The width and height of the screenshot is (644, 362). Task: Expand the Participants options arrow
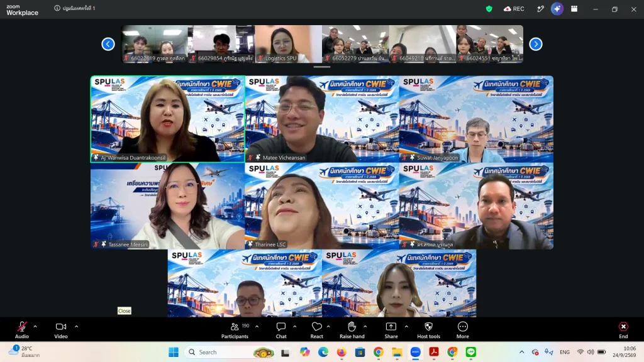[257, 327]
